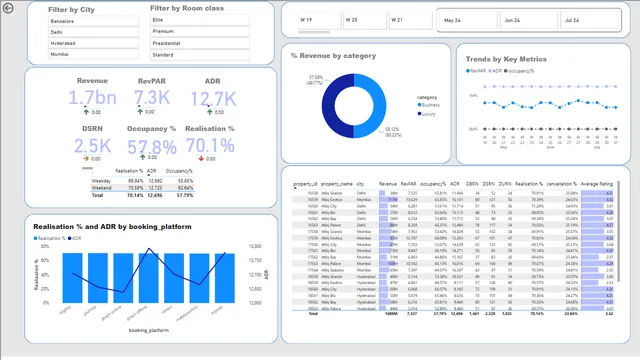Click the Realisation 70.1% KPI value
The image size is (640, 360).
(210, 145)
